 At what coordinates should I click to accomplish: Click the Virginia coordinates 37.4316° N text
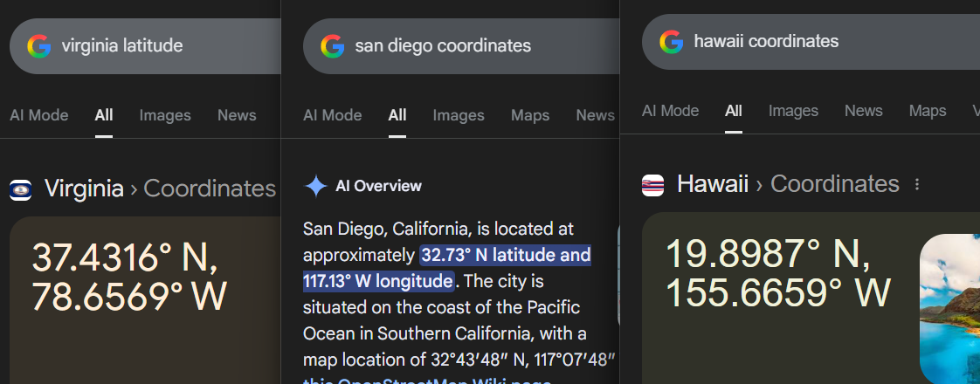pyautogui.click(x=125, y=257)
